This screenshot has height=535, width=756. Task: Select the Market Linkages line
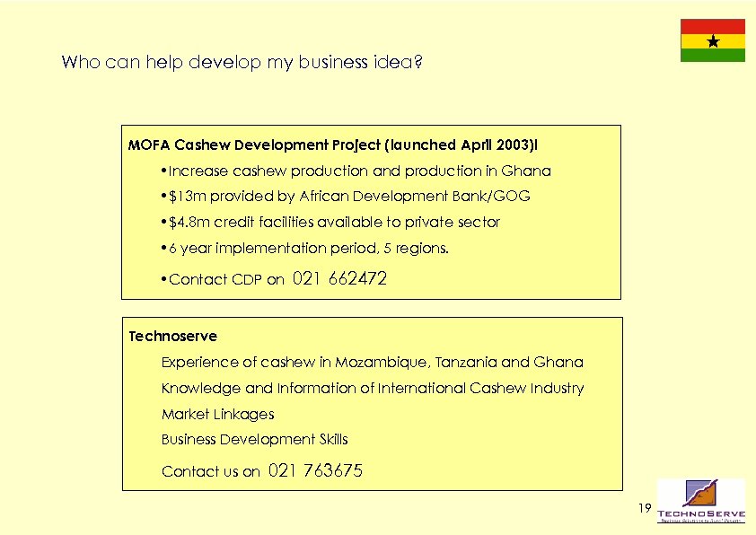tap(217, 414)
